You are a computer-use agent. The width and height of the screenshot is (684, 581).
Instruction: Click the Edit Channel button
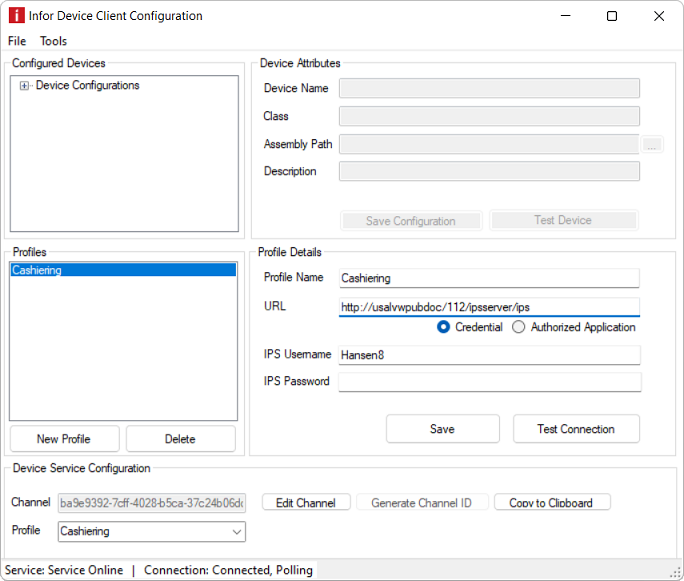(306, 503)
